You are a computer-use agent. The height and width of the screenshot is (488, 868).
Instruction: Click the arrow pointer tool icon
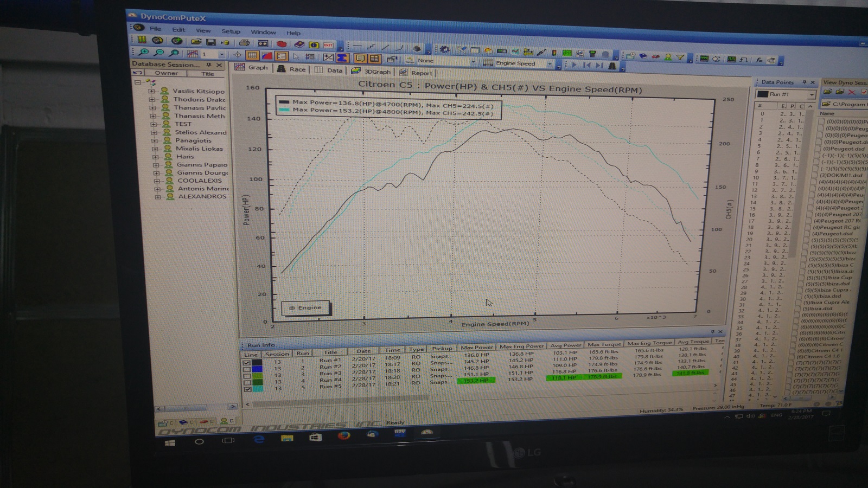point(296,56)
